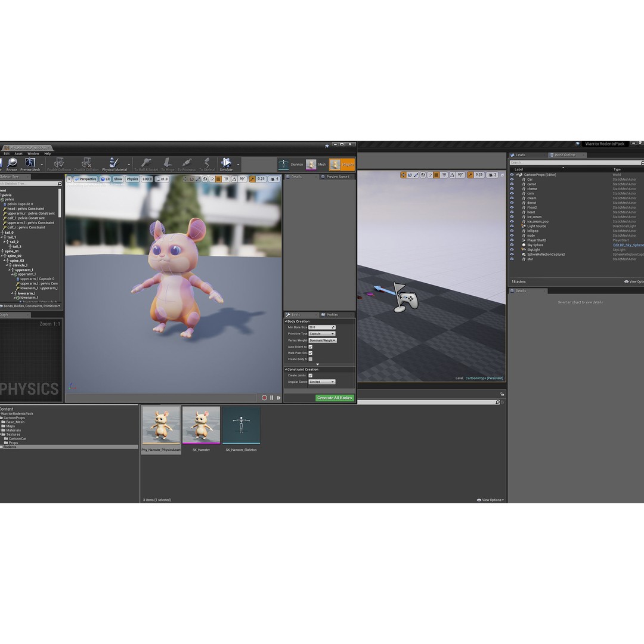644x644 pixels.
Task: Click the Enable Collision icon
Action: (58, 165)
